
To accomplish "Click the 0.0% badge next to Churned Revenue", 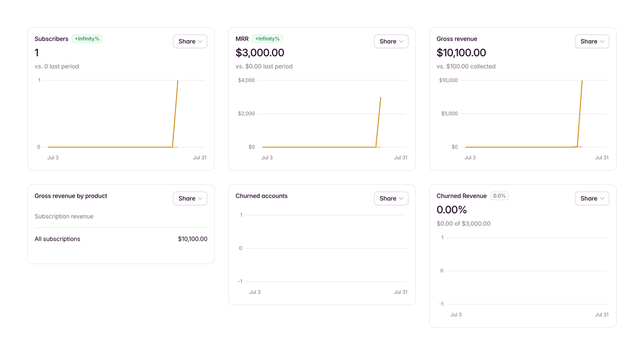I will click(x=499, y=196).
